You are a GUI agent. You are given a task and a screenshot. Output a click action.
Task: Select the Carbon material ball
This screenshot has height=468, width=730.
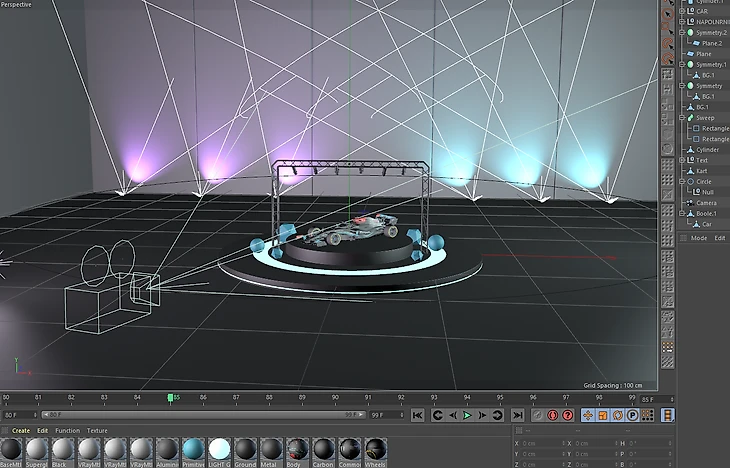point(323,451)
